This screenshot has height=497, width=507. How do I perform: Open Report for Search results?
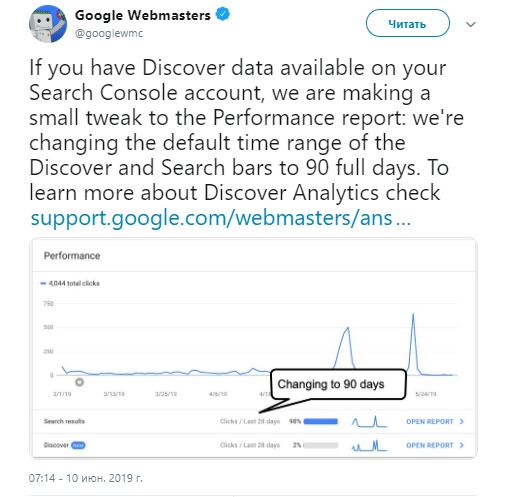(x=430, y=422)
